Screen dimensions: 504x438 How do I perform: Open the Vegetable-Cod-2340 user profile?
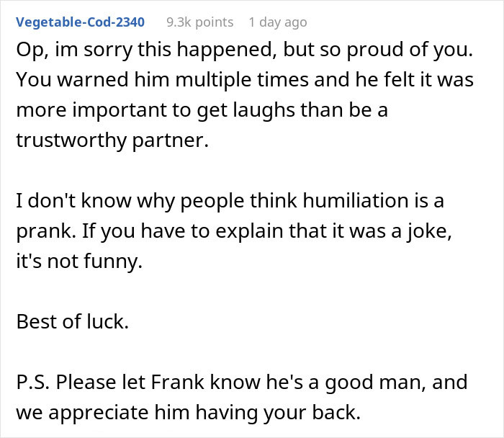click(x=80, y=22)
